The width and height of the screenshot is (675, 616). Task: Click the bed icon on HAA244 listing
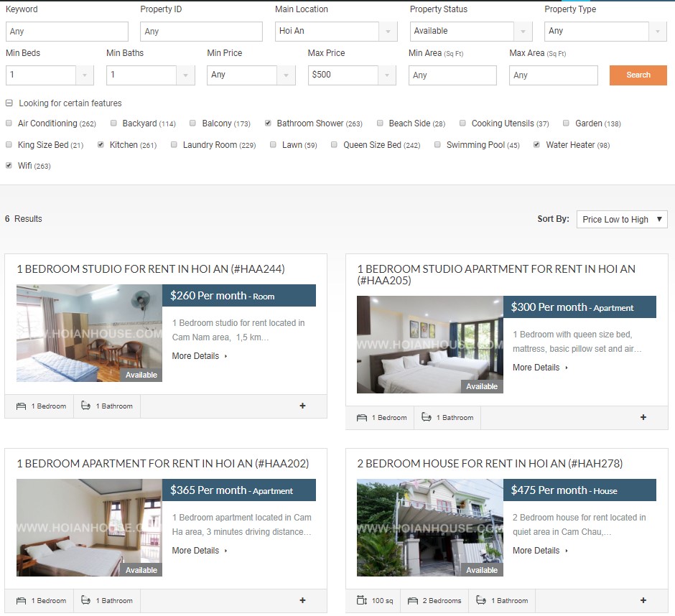click(22, 406)
